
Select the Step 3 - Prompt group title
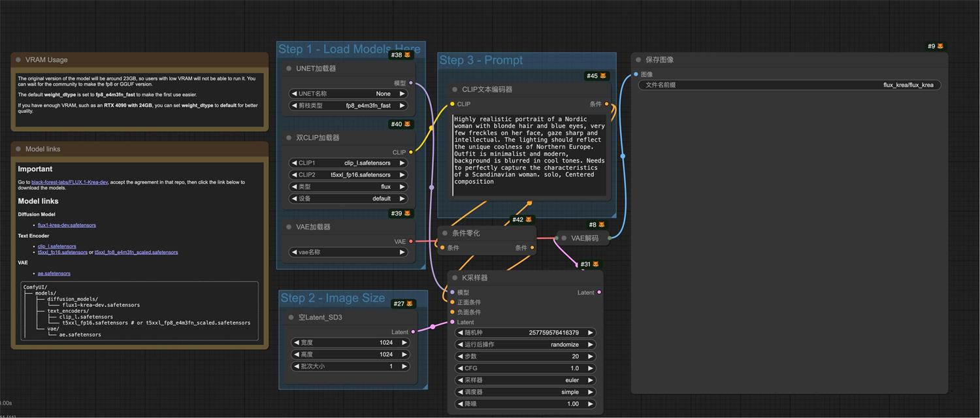click(x=481, y=60)
